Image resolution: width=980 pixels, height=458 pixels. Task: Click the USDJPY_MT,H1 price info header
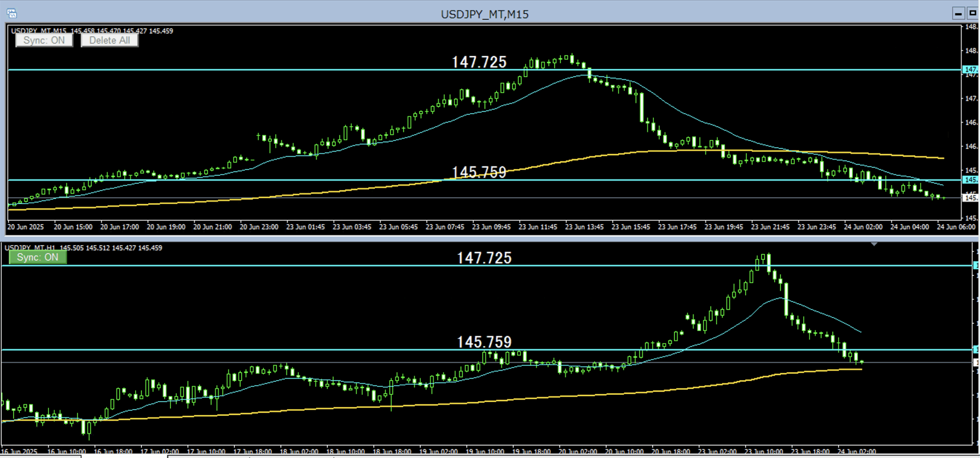[x=83, y=248]
